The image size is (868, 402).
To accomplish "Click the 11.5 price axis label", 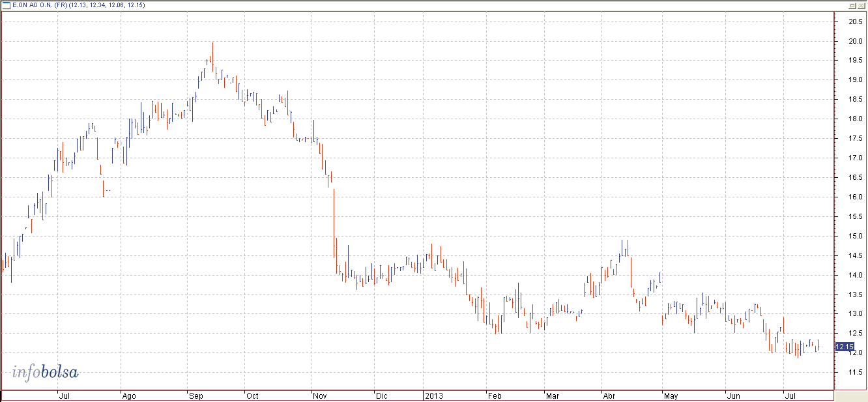I will (854, 373).
